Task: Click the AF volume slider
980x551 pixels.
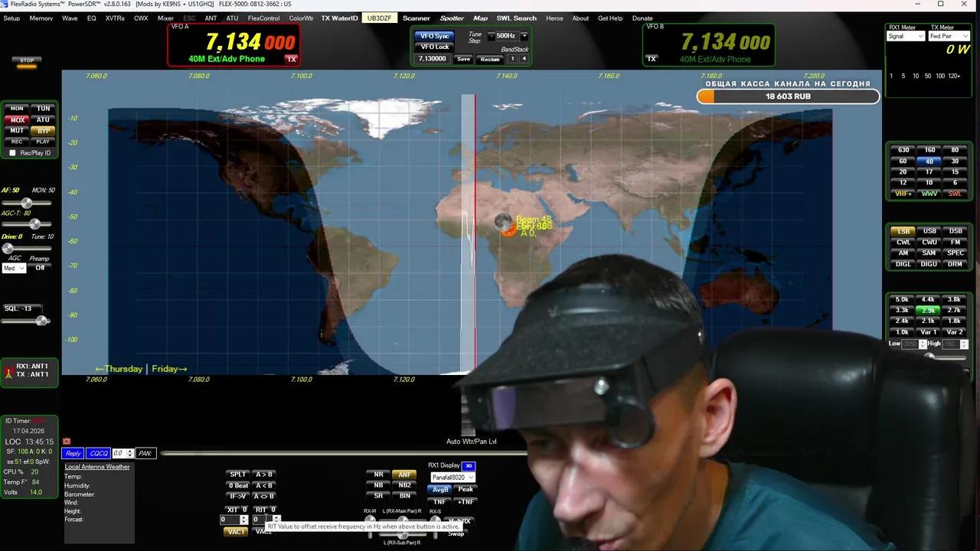Action: [27, 203]
